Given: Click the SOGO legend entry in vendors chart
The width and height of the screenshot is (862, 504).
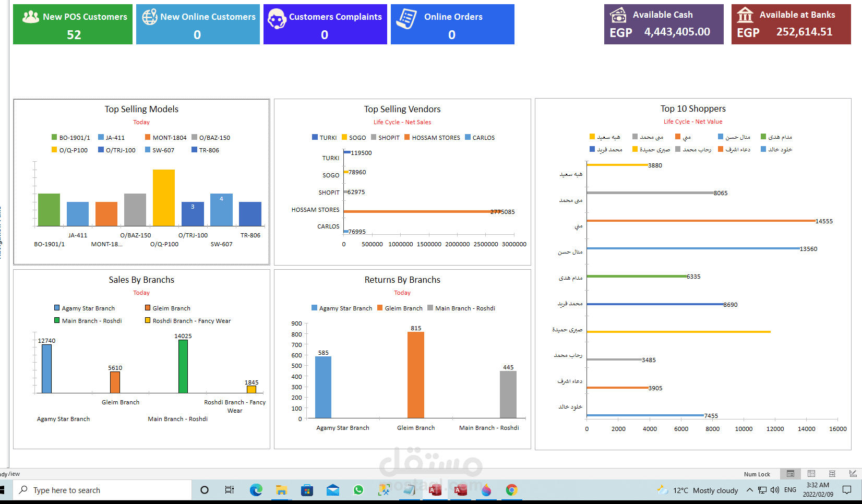Looking at the screenshot, I should (x=354, y=137).
